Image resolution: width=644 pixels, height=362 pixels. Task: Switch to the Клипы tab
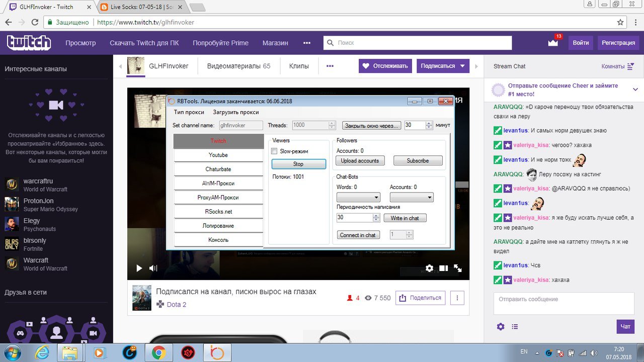coord(299,66)
